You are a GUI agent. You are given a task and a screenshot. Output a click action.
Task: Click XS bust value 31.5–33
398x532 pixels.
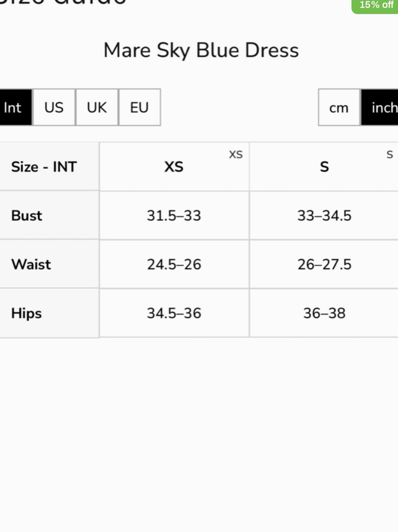pos(174,215)
